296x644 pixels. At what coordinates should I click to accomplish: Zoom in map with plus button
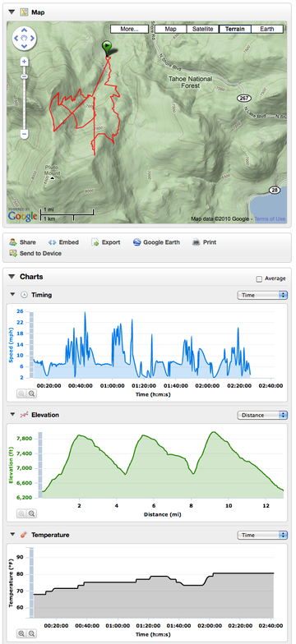tap(25, 62)
